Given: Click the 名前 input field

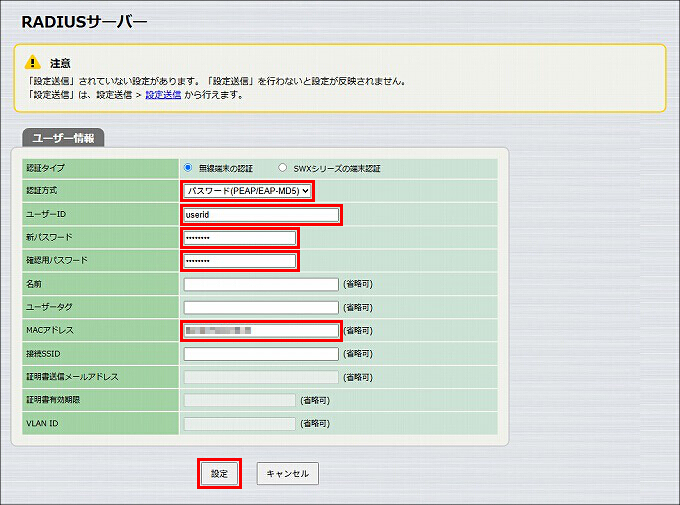Looking at the screenshot, I should [261, 284].
